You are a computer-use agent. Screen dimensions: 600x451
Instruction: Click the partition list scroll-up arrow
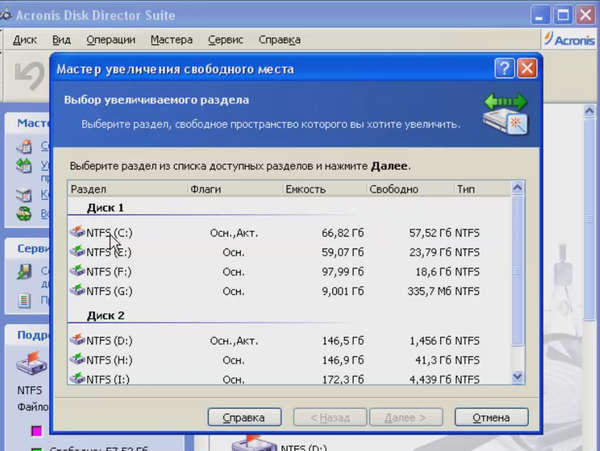click(x=517, y=187)
